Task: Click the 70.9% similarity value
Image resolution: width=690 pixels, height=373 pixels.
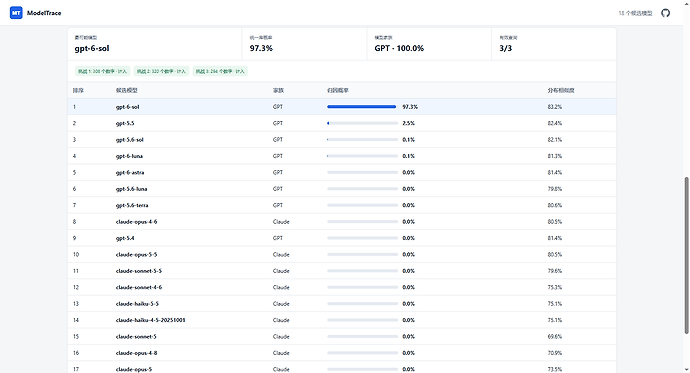Action: coord(554,353)
